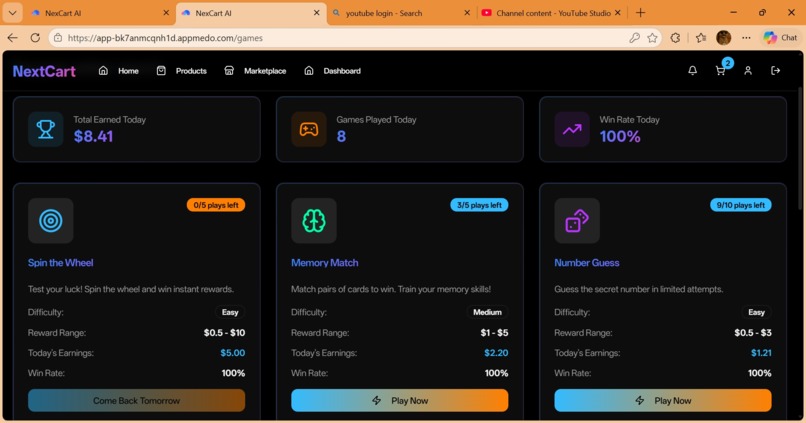This screenshot has width=806, height=423.
Task: Click the $8.41 total earned value
Action: [93, 136]
